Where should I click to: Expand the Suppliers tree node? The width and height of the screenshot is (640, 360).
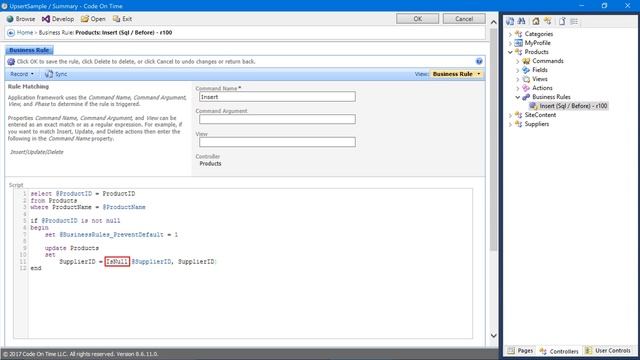point(510,124)
